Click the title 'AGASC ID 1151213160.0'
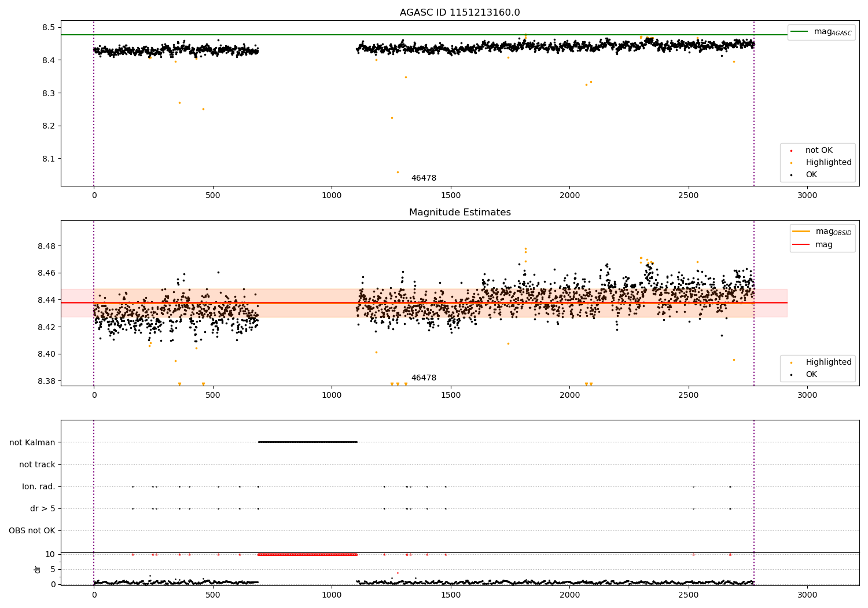Image resolution: width=868 pixels, height=608 pixels. (459, 13)
